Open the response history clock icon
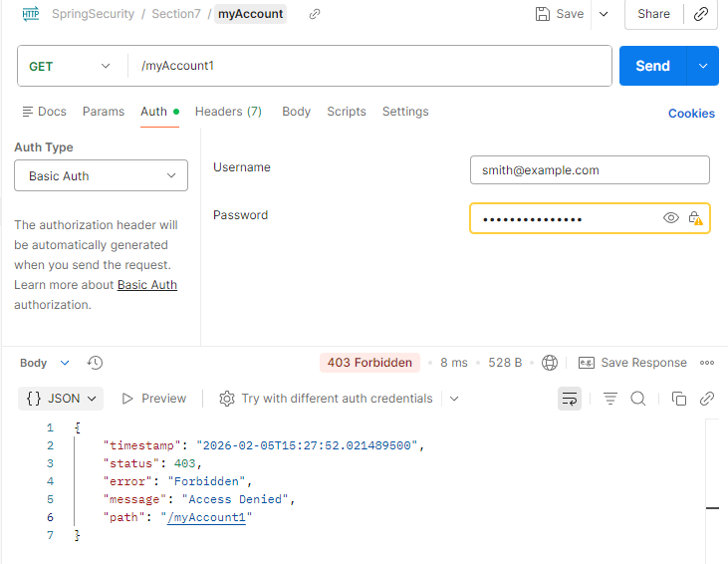728x564 pixels. pyautogui.click(x=95, y=363)
